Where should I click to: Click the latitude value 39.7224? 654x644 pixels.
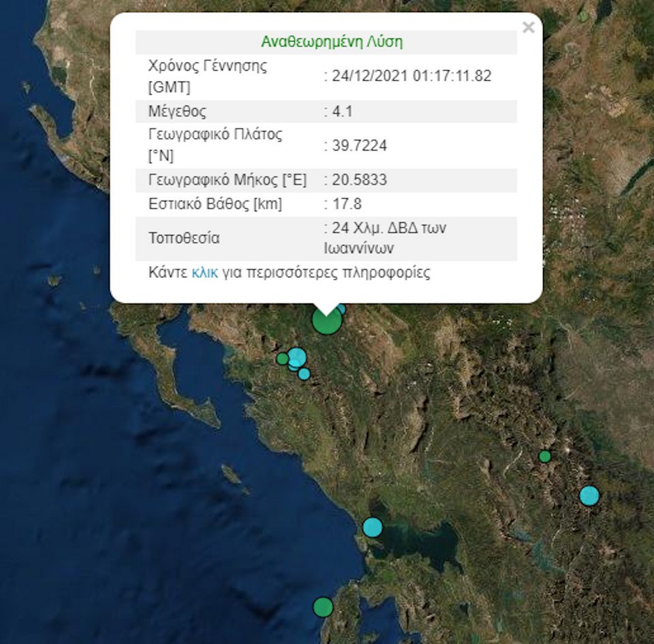click(x=360, y=146)
